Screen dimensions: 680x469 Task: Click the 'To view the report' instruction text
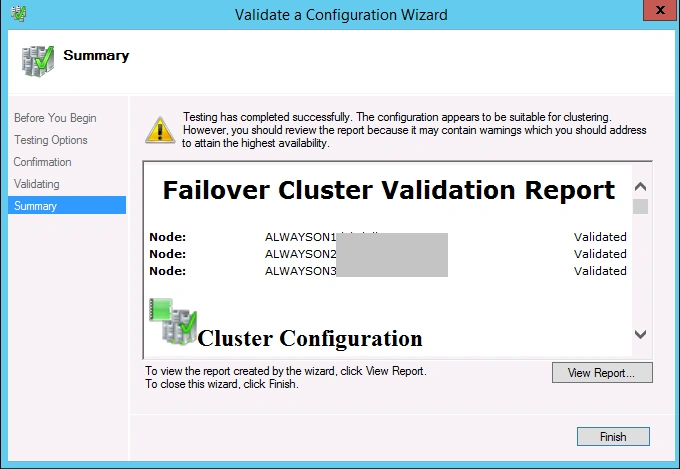pos(286,371)
